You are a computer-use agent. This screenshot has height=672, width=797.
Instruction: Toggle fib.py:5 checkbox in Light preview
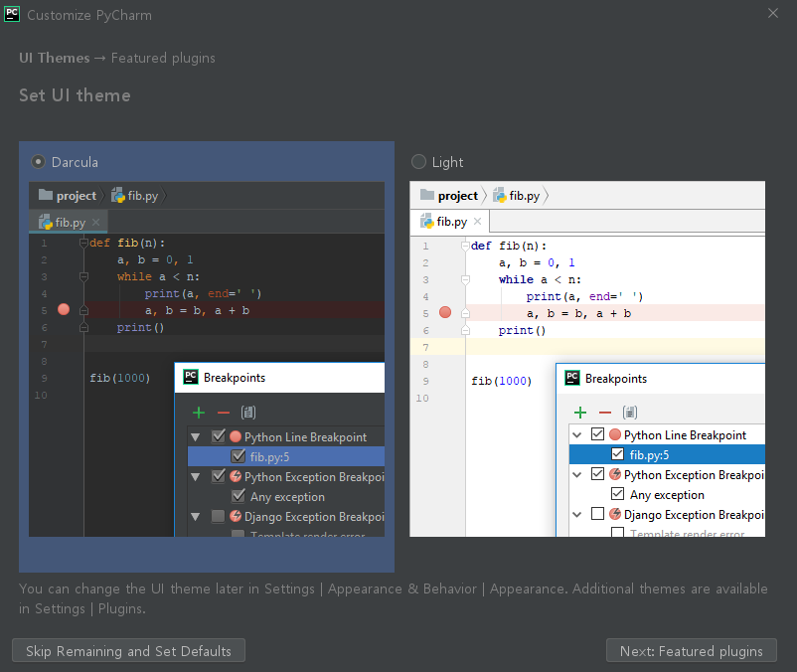617,454
